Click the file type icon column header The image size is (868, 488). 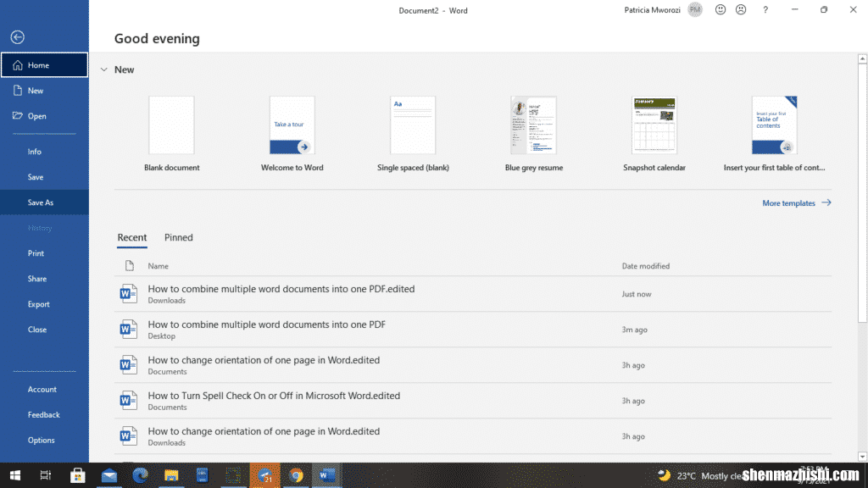click(x=130, y=266)
